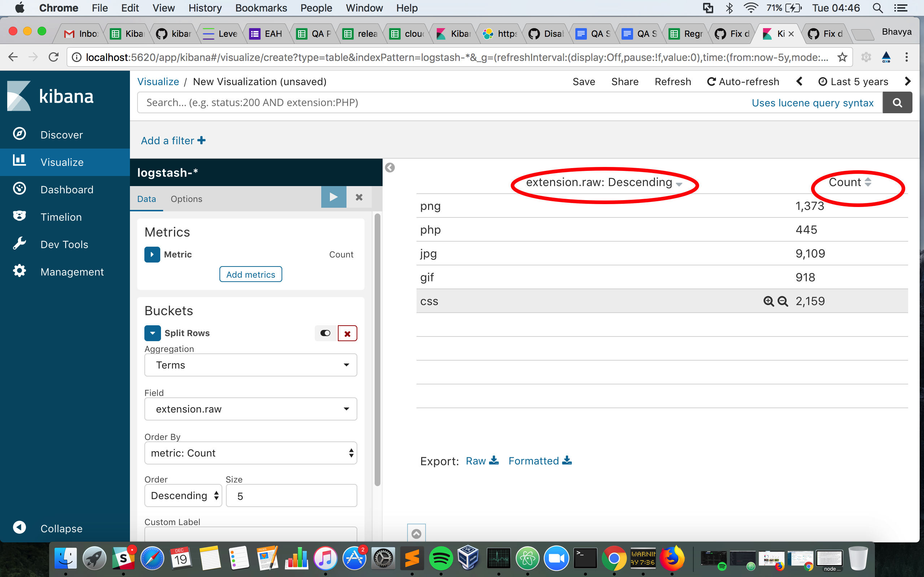924x577 pixels.
Task: Select Dashboard from the left sidebar
Action: point(66,189)
